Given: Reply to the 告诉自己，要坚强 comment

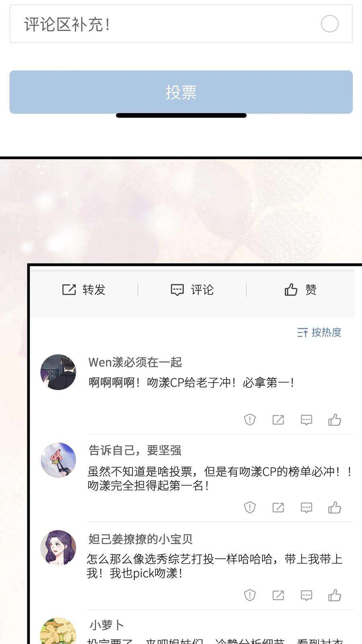Looking at the screenshot, I should click(306, 507).
